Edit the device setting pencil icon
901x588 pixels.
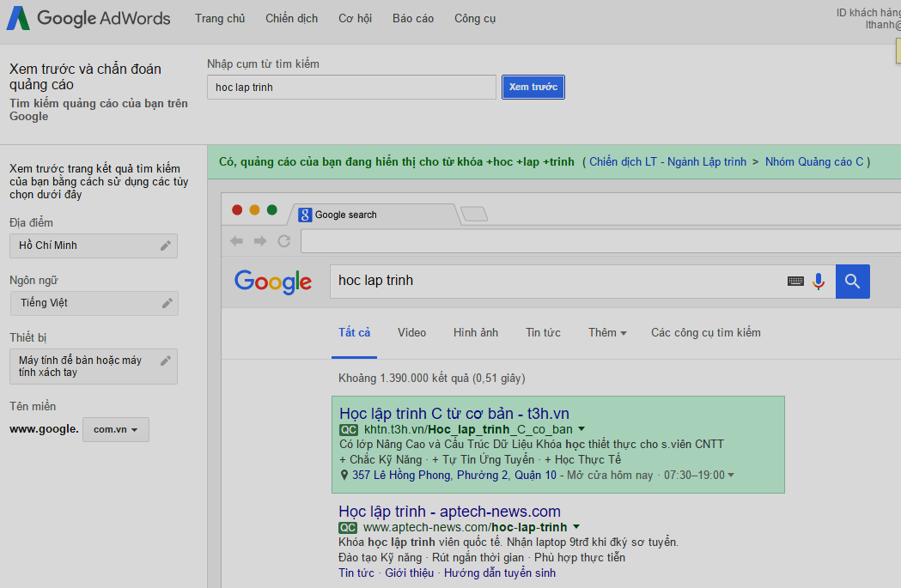(x=166, y=361)
